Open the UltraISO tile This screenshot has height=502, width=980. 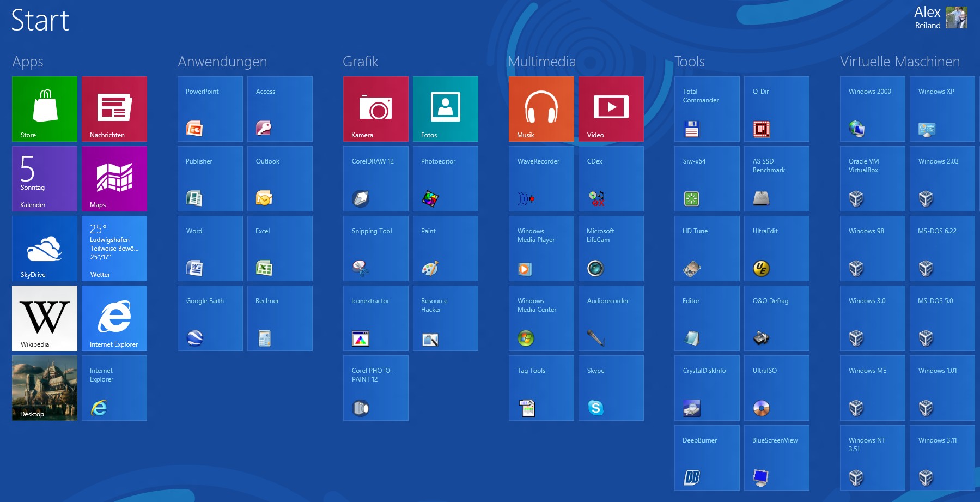coord(777,388)
